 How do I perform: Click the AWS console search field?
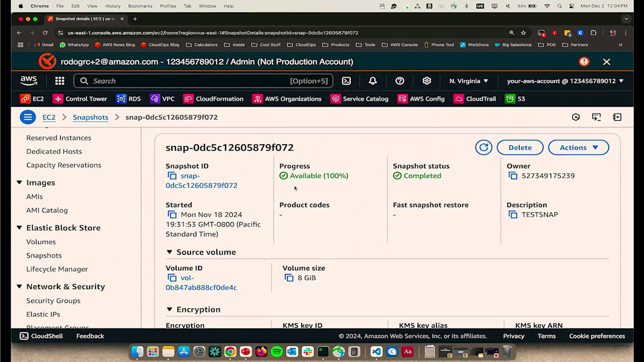coord(203,81)
